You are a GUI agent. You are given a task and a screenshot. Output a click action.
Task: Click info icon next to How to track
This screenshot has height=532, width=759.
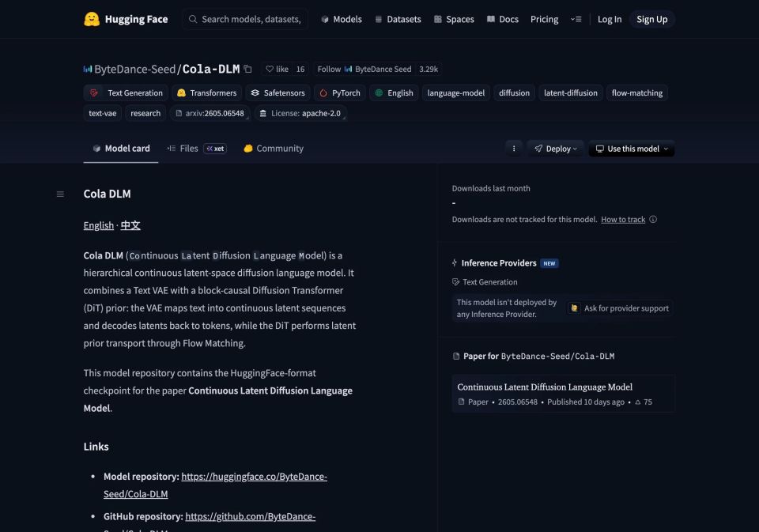653,219
